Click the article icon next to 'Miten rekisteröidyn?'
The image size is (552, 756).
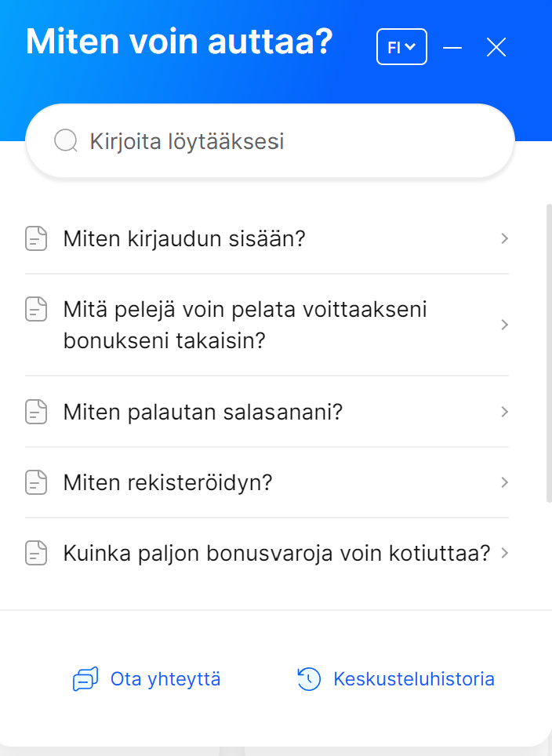click(36, 482)
